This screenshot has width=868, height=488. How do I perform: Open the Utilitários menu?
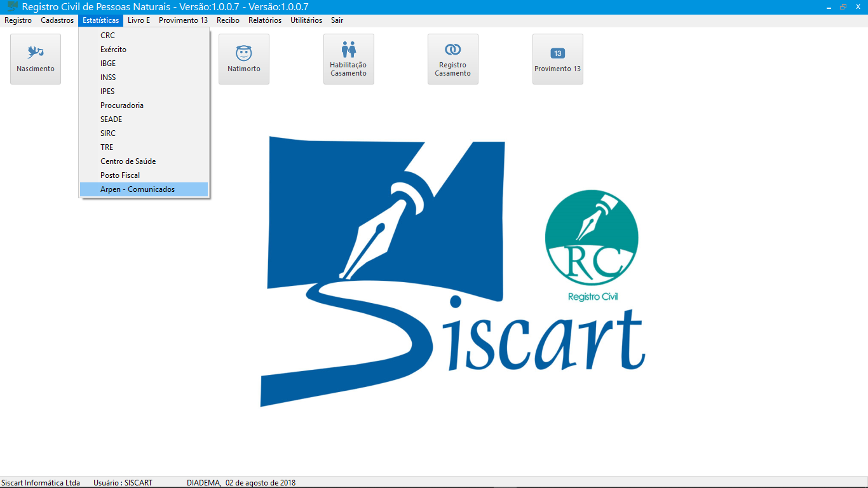pyautogui.click(x=306, y=20)
